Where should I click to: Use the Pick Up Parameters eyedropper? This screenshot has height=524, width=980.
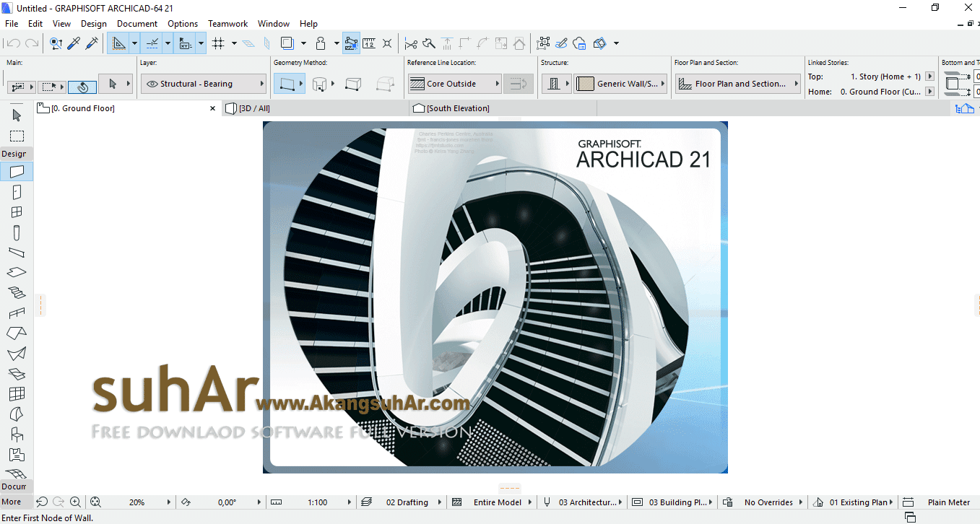(74, 43)
